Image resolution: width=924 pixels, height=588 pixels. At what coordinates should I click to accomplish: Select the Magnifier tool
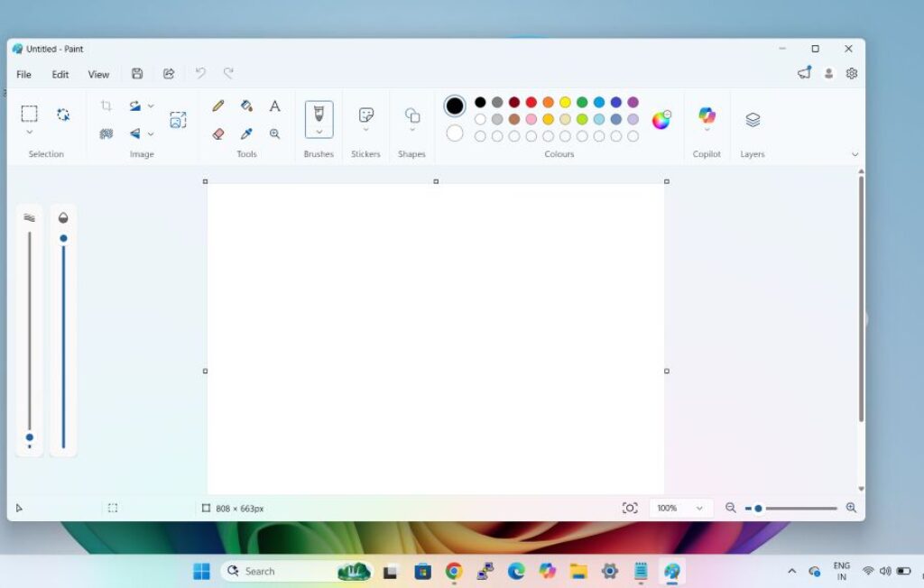click(274, 133)
